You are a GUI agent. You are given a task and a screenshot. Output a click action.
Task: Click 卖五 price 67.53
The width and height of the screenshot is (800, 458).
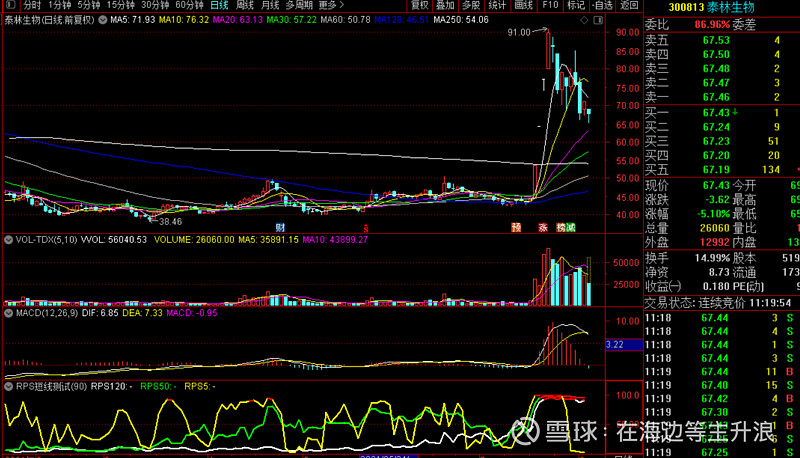click(x=716, y=40)
